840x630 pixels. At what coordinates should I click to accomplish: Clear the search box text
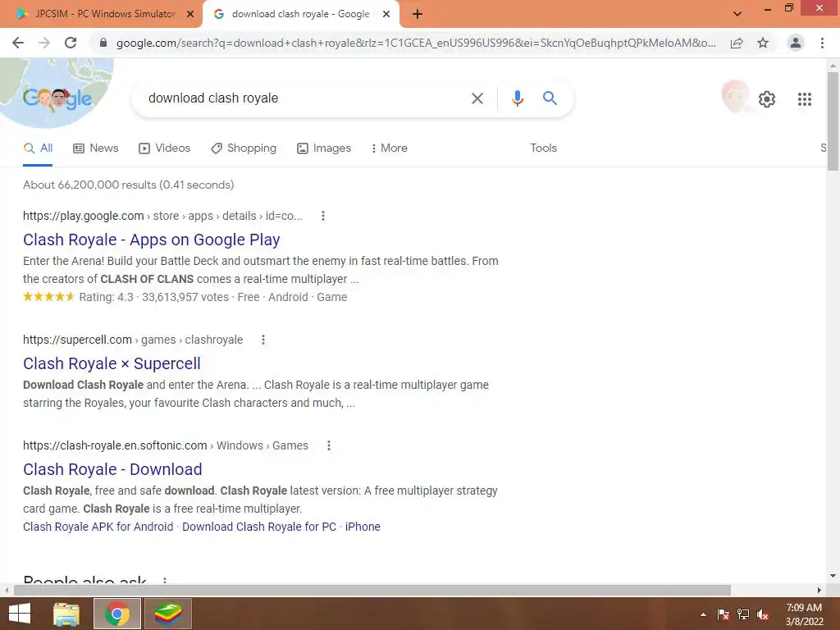pyautogui.click(x=477, y=98)
